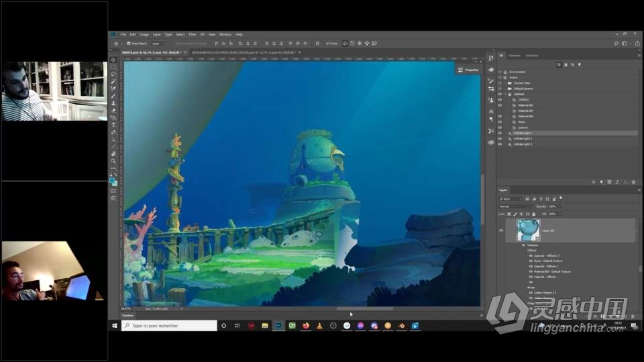Open Auto-Select Layer dropdown

[x=158, y=44]
